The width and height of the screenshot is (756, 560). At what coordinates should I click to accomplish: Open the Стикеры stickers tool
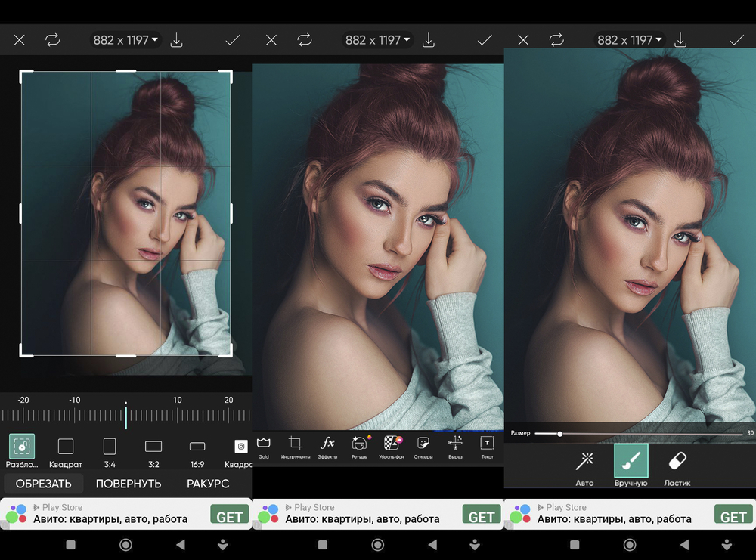pos(423,444)
